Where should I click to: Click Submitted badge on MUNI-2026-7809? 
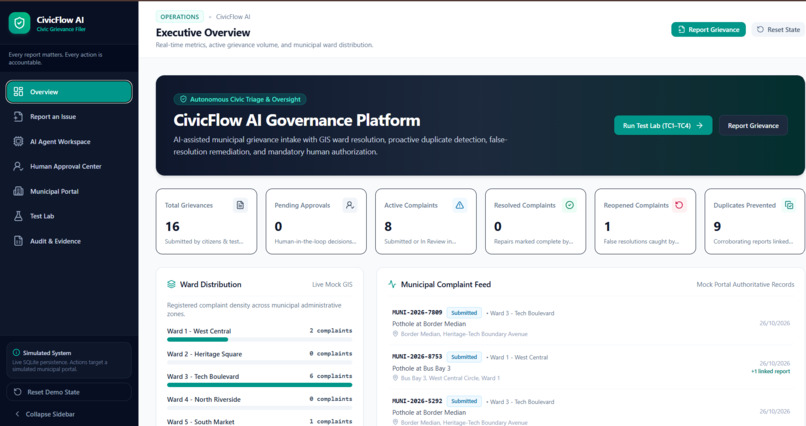(464, 312)
